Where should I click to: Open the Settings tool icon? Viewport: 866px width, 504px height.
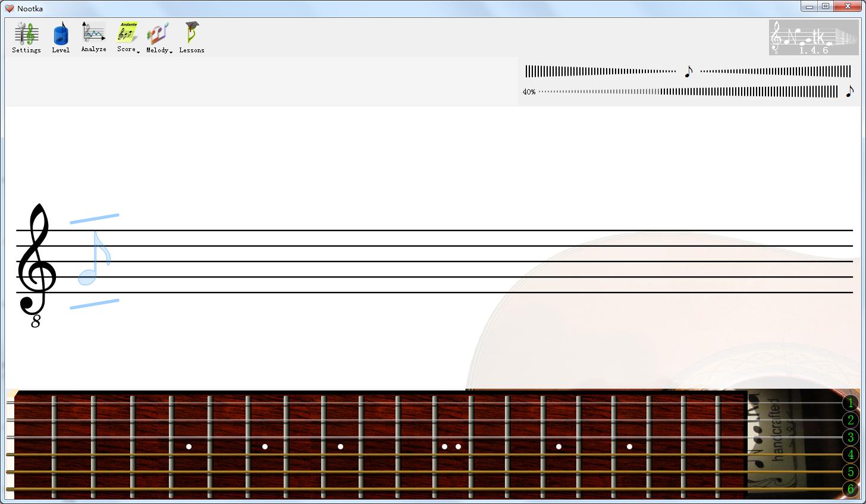pyautogui.click(x=26, y=34)
